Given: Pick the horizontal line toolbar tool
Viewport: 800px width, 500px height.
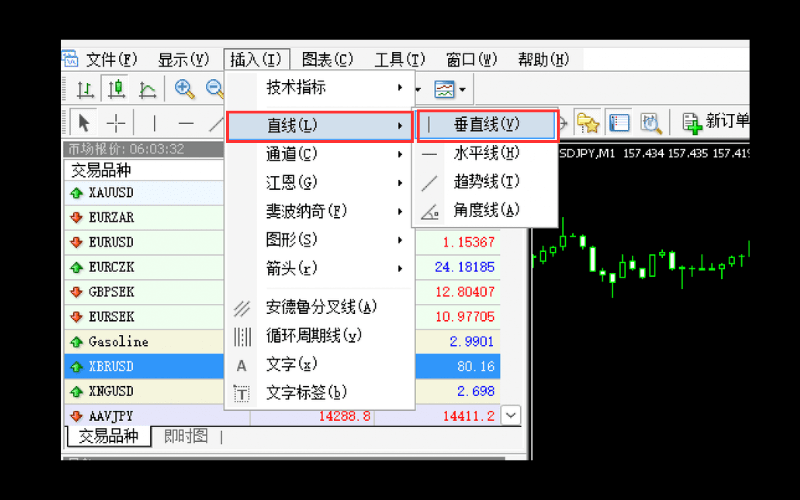Looking at the screenshot, I should pos(186,123).
